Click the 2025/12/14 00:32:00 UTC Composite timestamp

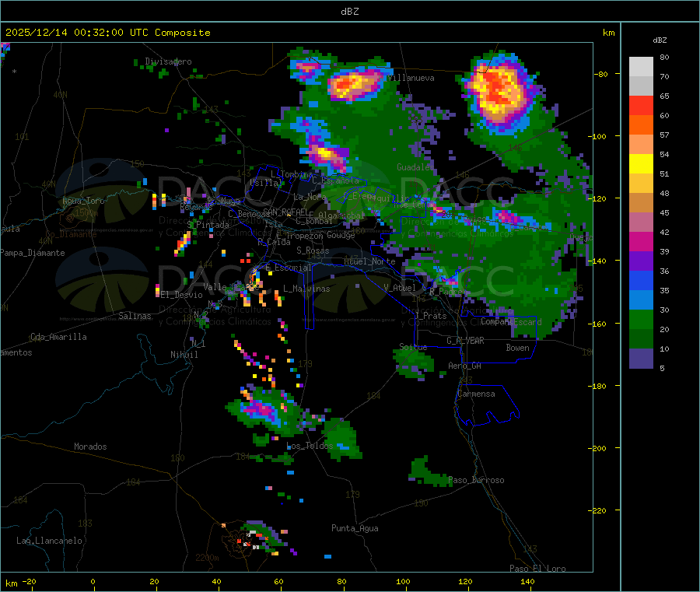(x=107, y=33)
